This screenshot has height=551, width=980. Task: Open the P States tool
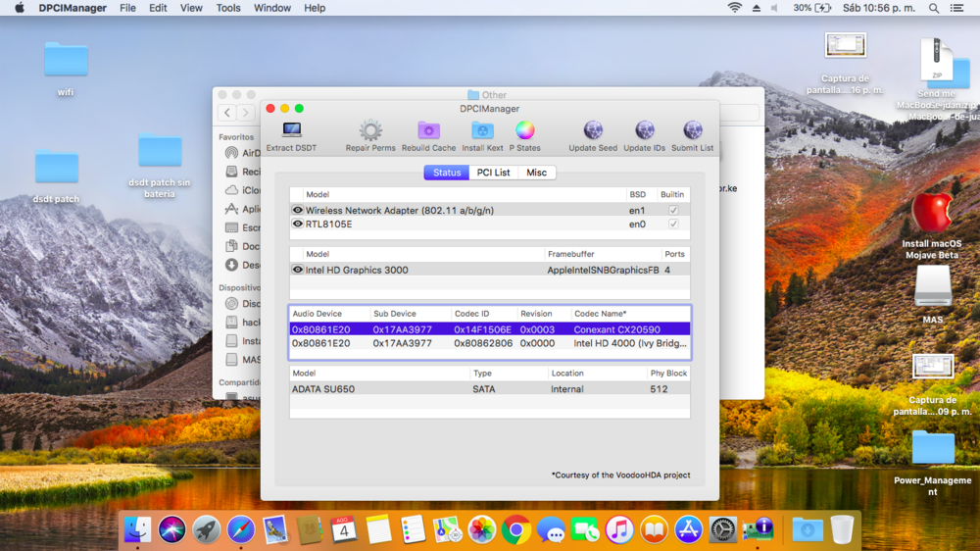pos(525,130)
